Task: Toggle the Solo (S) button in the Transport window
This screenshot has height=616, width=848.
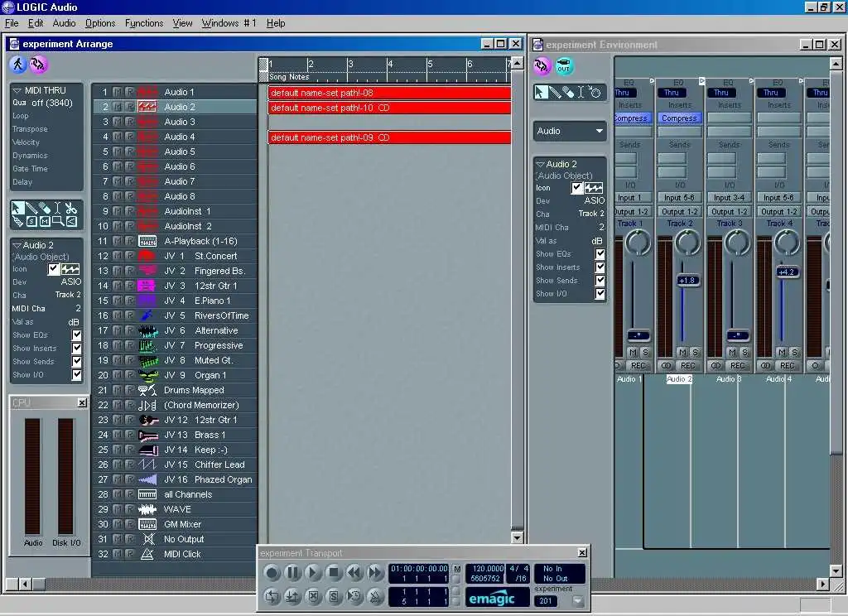Action: pyautogui.click(x=334, y=596)
